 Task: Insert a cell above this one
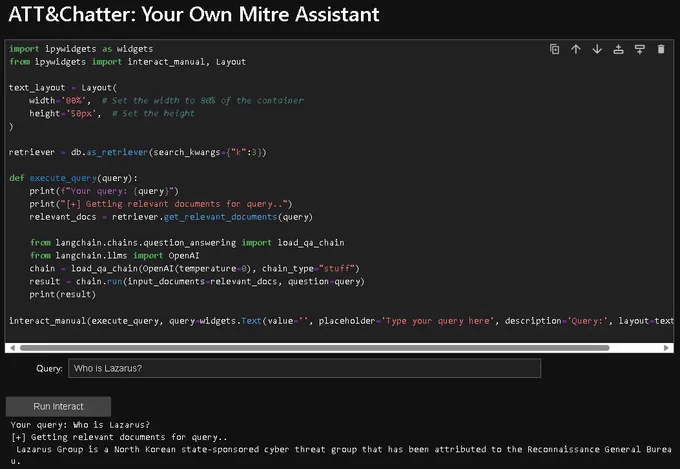618,49
